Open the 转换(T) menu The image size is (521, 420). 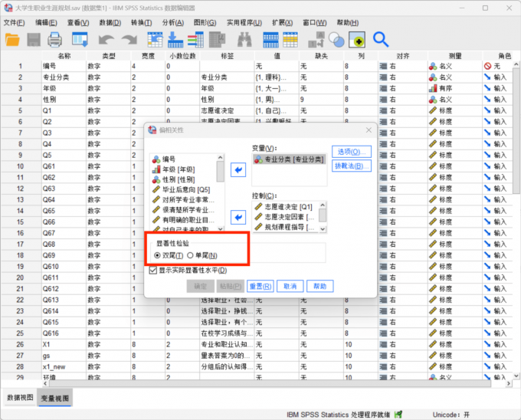[142, 22]
